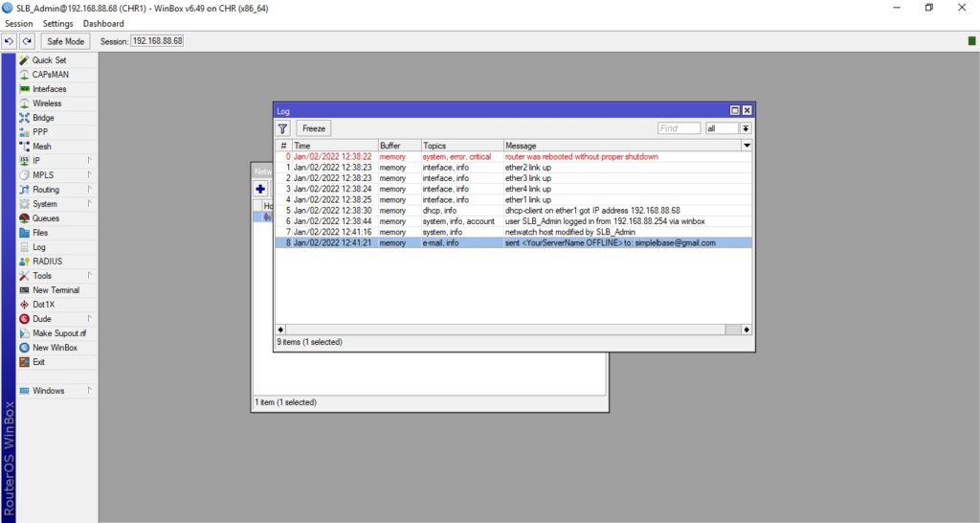Click the redo arrow icon in toolbar
Viewport: 980px width, 523px height.
[x=27, y=41]
